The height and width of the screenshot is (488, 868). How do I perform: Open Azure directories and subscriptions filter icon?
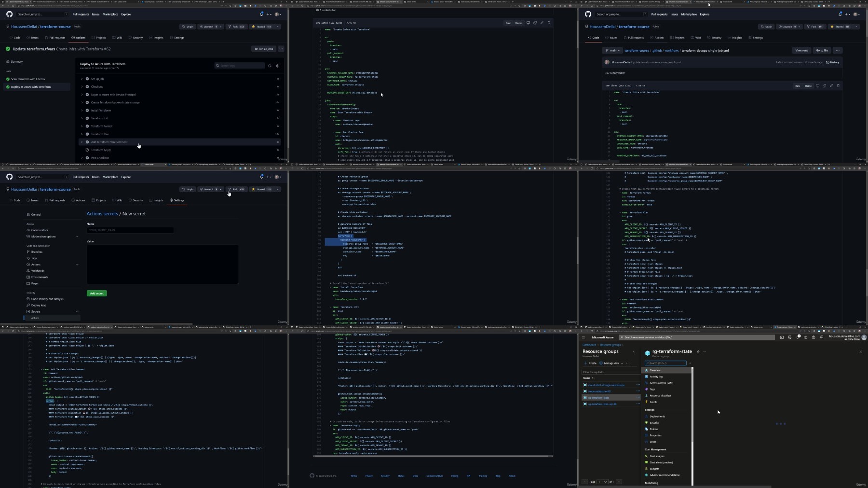click(x=789, y=337)
